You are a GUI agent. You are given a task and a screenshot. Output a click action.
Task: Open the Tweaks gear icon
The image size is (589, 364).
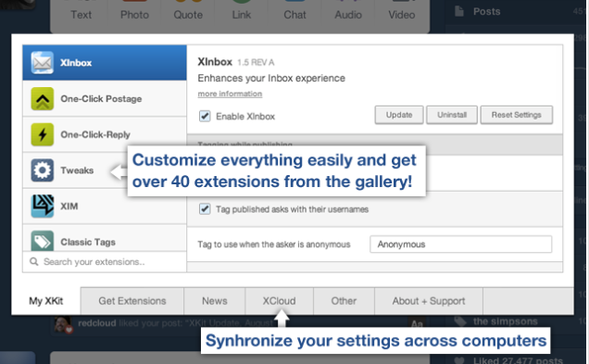[x=42, y=170]
